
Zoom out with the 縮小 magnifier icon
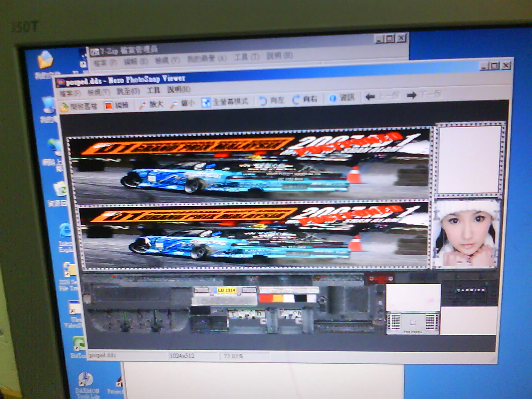[174, 104]
